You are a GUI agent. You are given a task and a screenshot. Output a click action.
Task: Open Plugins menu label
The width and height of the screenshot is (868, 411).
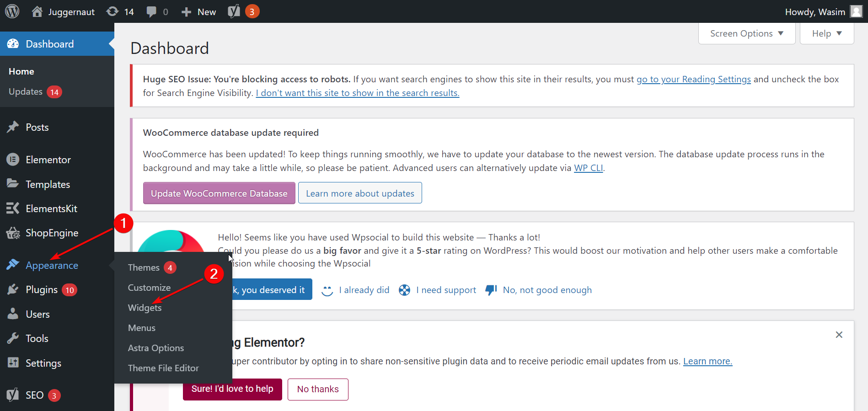click(x=42, y=289)
